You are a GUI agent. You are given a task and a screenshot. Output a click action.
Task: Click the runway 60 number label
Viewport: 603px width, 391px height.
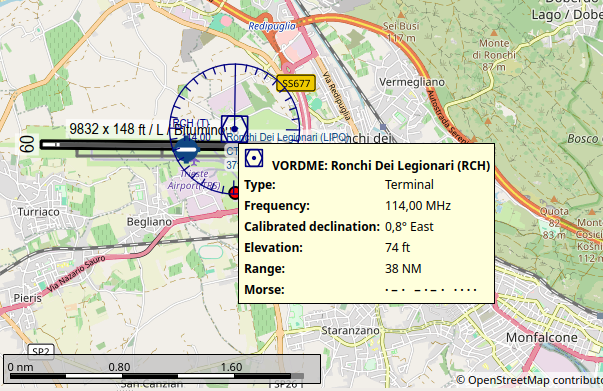click(27, 145)
